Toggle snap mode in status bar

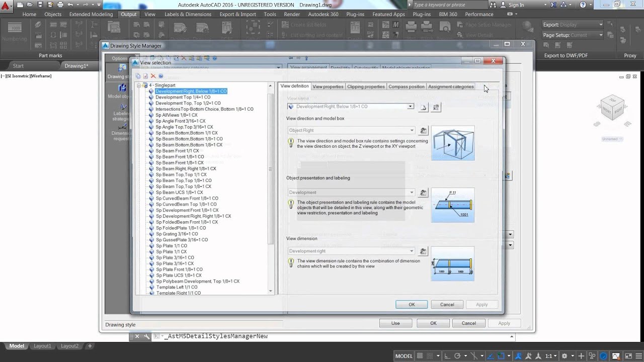pyautogui.click(x=431, y=356)
